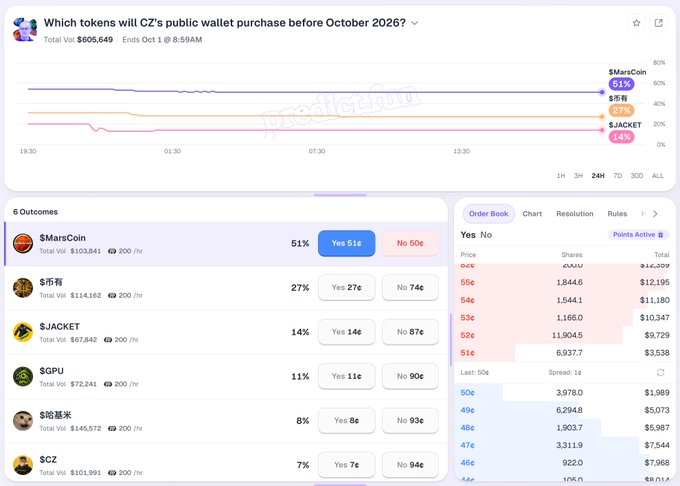Buy No 94¢ on $CZ
This screenshot has height=486, width=680.
(410, 464)
